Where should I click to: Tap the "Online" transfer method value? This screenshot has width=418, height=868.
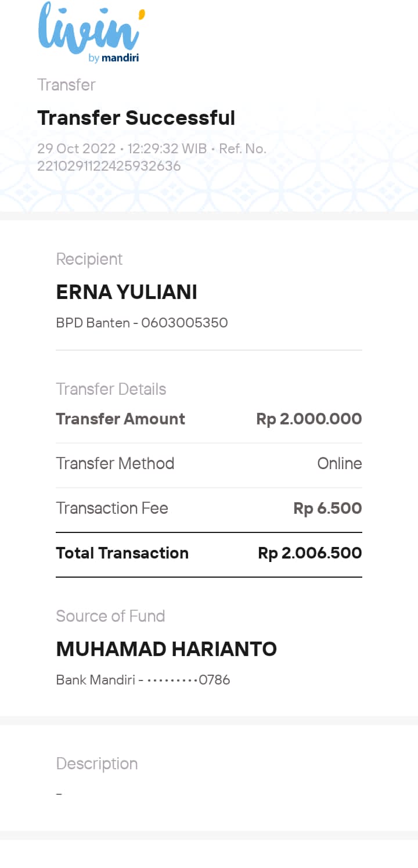[x=340, y=463]
